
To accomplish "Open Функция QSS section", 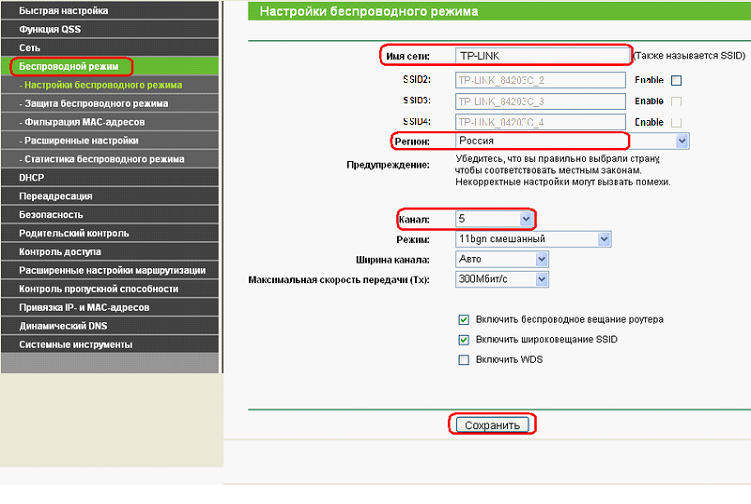I will click(x=110, y=29).
